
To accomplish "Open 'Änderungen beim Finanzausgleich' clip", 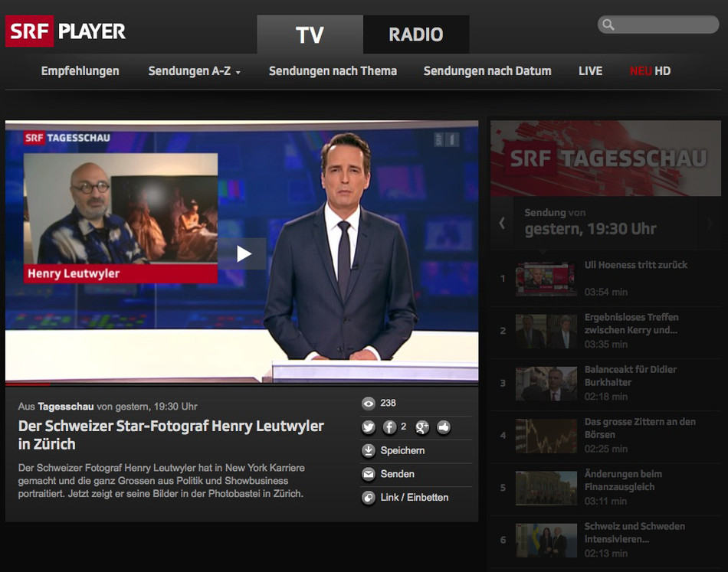I will [x=623, y=481].
